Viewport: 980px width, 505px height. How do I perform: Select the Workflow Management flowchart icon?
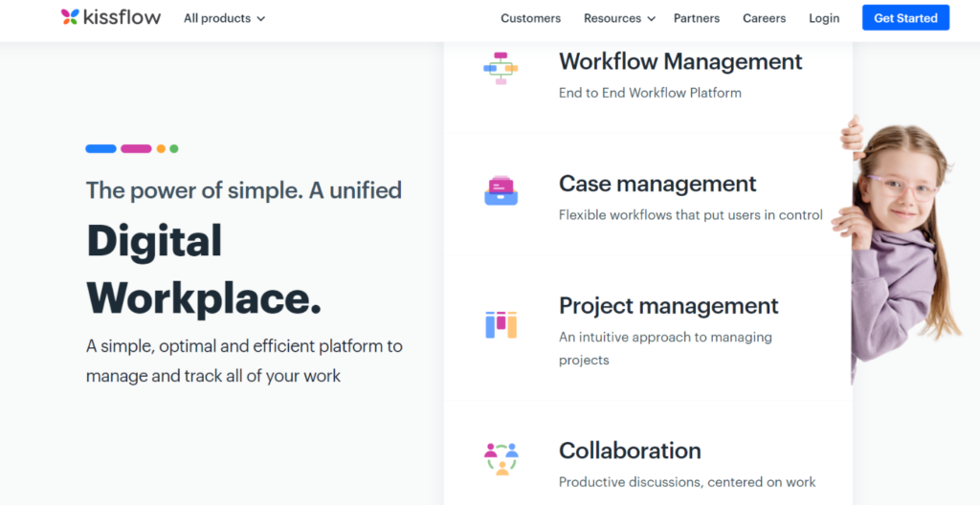(x=501, y=68)
